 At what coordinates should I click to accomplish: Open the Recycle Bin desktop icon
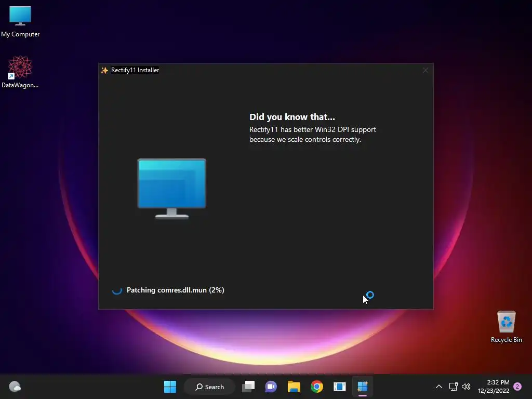click(x=506, y=327)
